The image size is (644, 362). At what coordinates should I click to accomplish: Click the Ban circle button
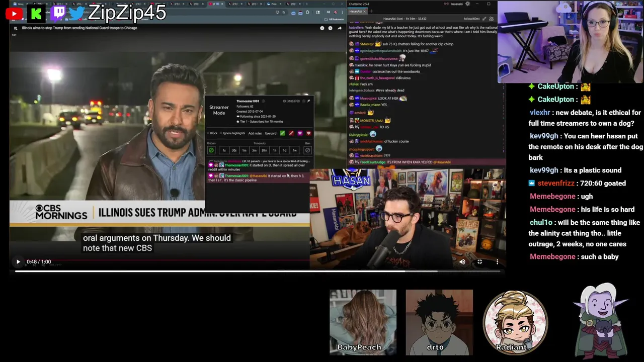[x=307, y=150]
